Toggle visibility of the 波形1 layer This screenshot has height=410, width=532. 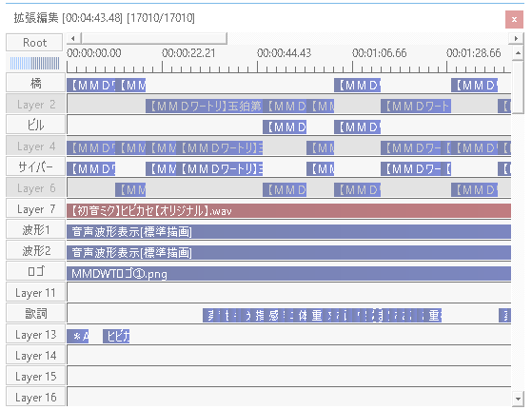[x=35, y=230]
